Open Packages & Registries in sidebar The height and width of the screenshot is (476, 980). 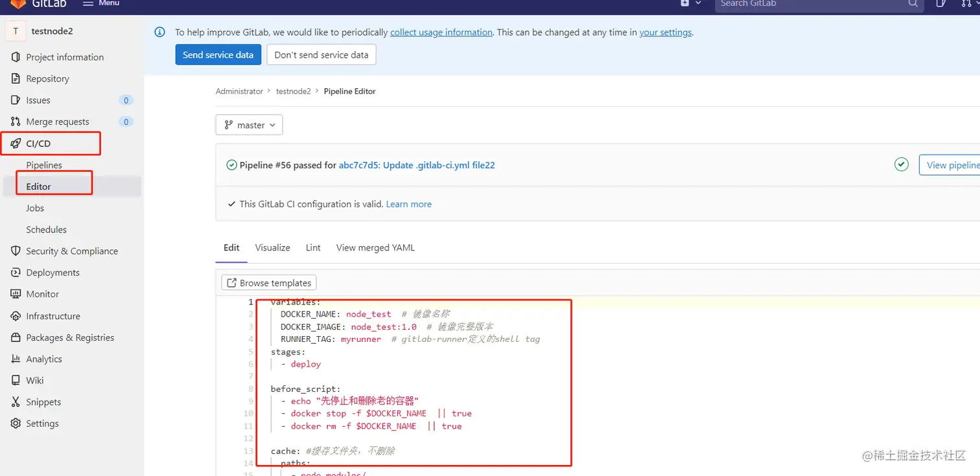[x=70, y=337]
